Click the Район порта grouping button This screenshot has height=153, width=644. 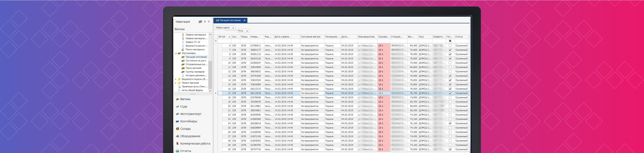[x=225, y=27]
